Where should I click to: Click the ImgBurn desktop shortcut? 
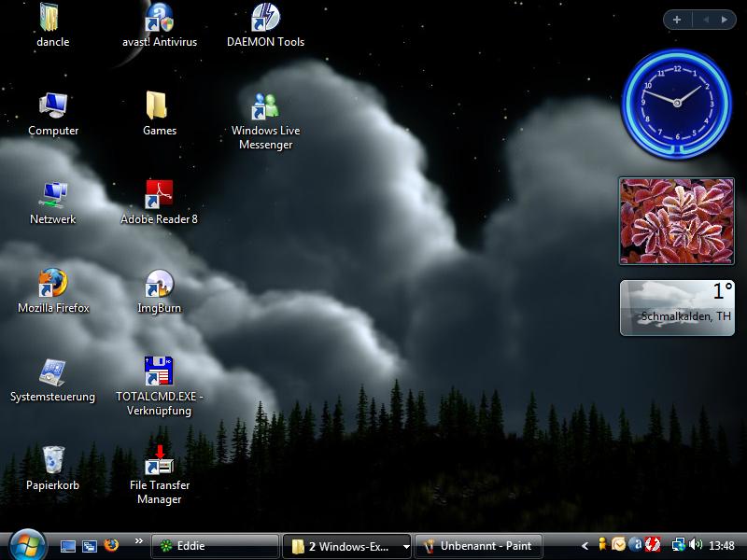coord(160,285)
